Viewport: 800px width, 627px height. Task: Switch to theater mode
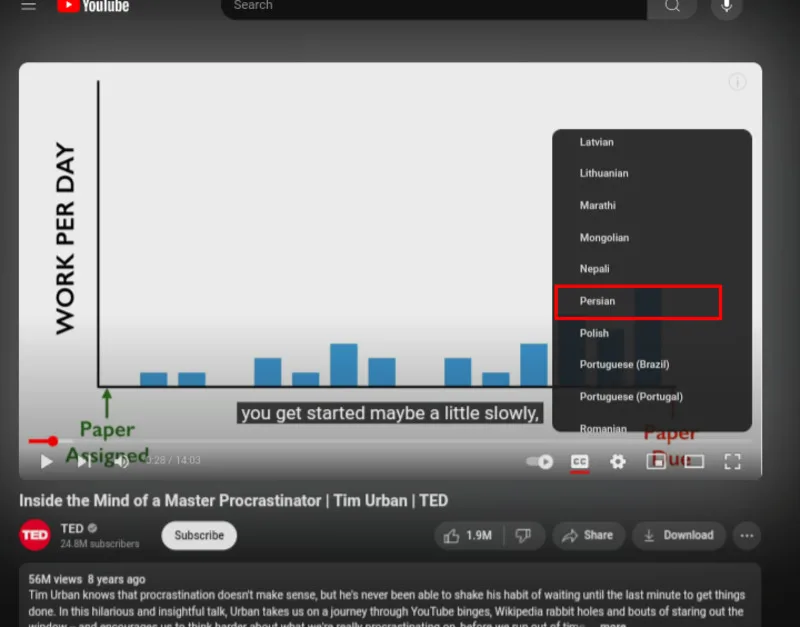point(694,462)
